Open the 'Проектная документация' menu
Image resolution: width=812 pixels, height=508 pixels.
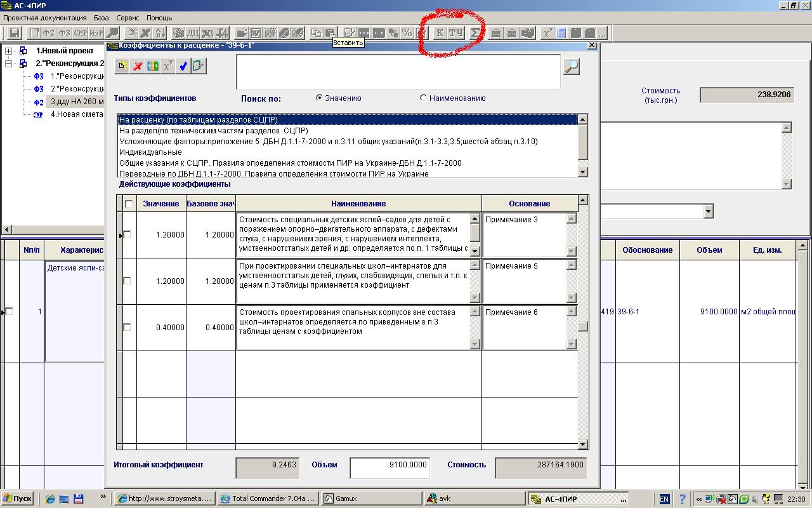pyautogui.click(x=44, y=18)
